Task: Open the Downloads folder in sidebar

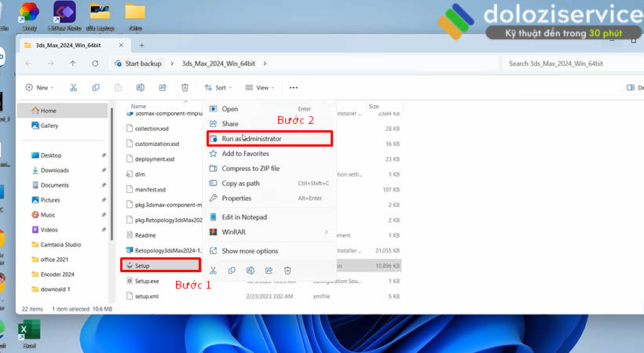Action: [55, 170]
